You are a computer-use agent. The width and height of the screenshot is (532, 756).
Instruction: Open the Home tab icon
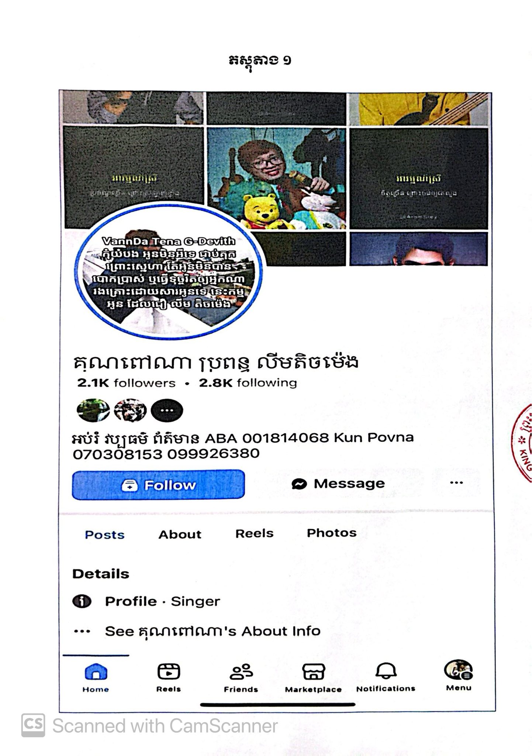click(x=96, y=671)
